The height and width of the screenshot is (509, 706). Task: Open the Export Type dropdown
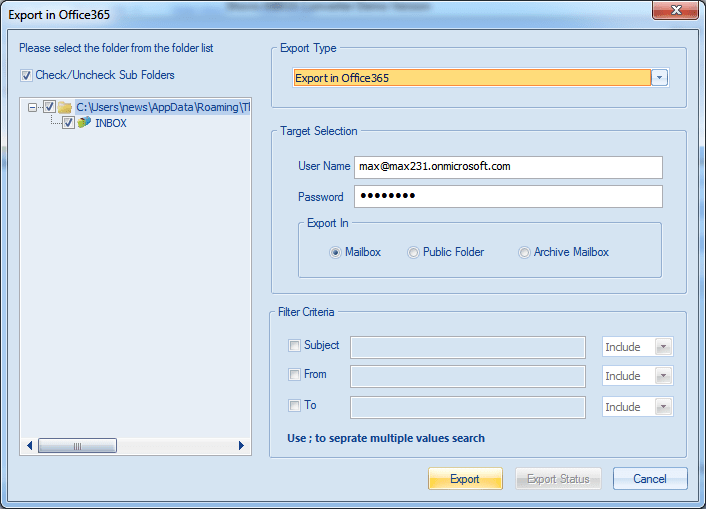[x=660, y=78]
